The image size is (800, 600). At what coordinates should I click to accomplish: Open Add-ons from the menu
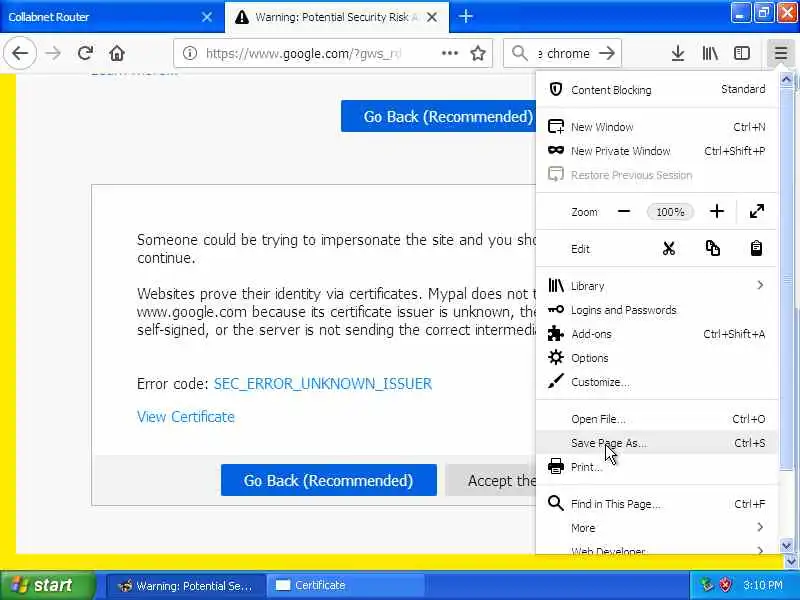tap(657, 334)
